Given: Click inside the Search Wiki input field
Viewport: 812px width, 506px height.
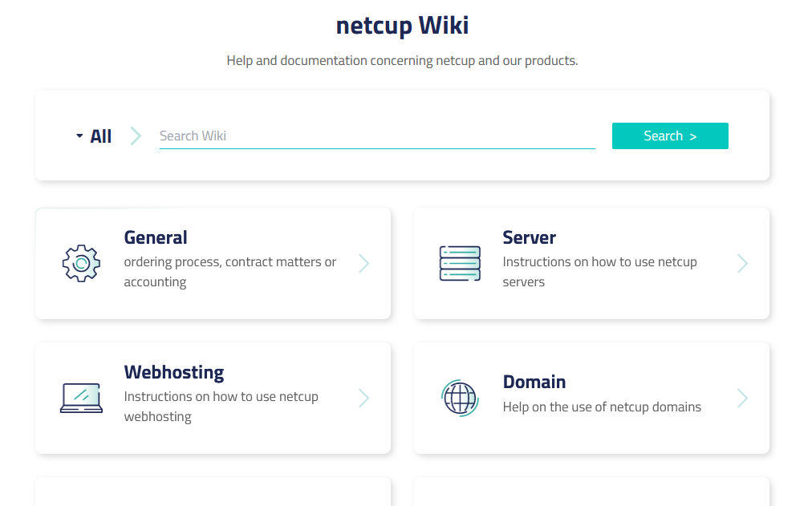Looking at the screenshot, I should click(376, 136).
